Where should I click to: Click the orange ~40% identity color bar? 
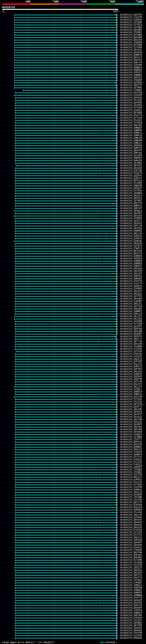click(45, 4)
